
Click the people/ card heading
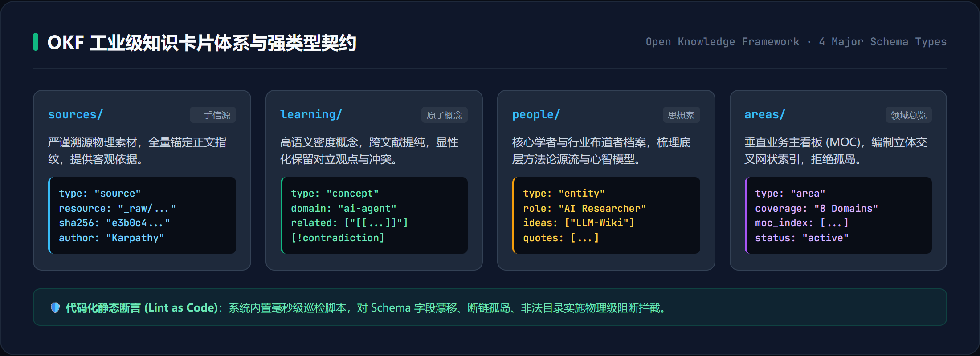(536, 114)
